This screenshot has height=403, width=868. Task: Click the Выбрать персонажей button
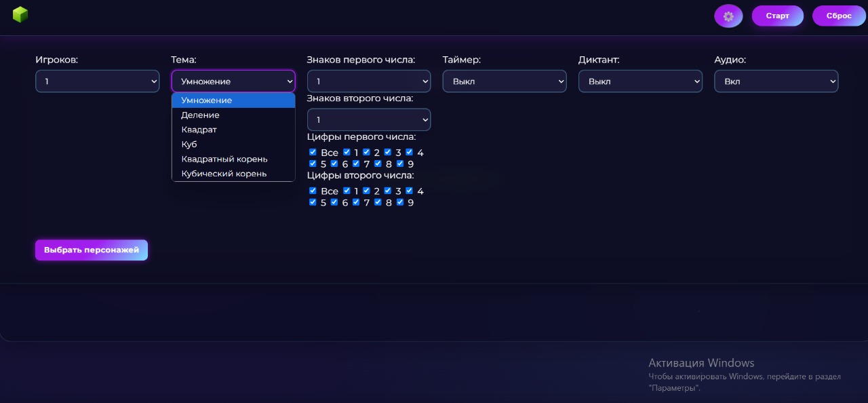(92, 250)
